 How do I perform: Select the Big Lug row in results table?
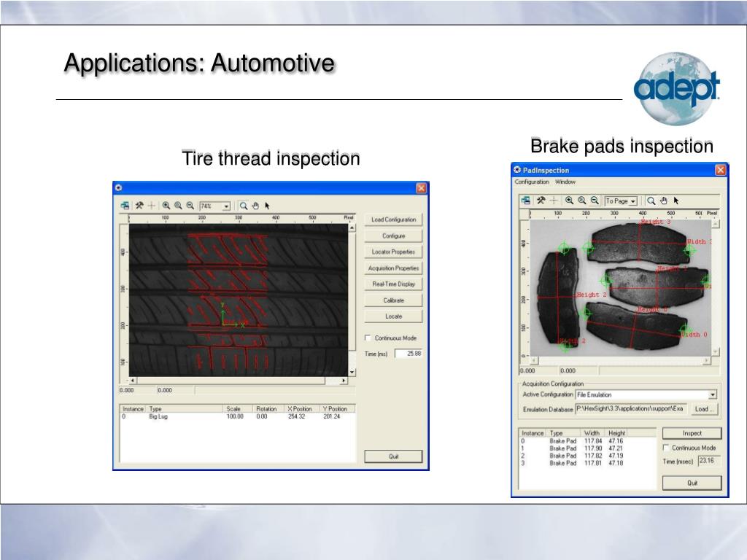point(238,416)
